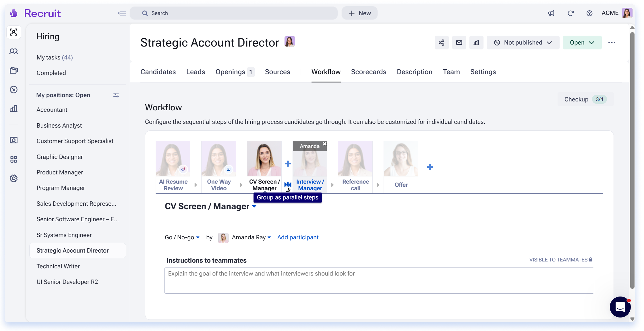The image size is (644, 331).
Task: Switch to the Candidates tab
Action: [158, 72]
